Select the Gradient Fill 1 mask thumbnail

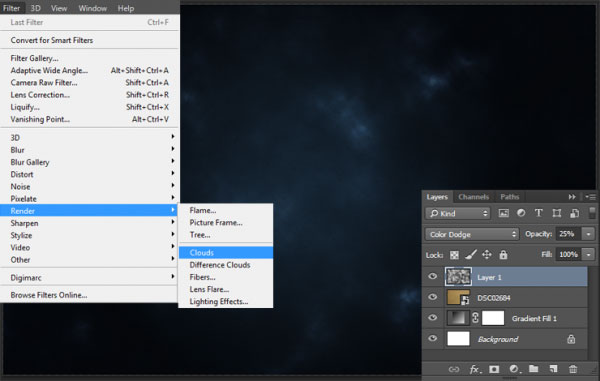pyautogui.click(x=493, y=318)
